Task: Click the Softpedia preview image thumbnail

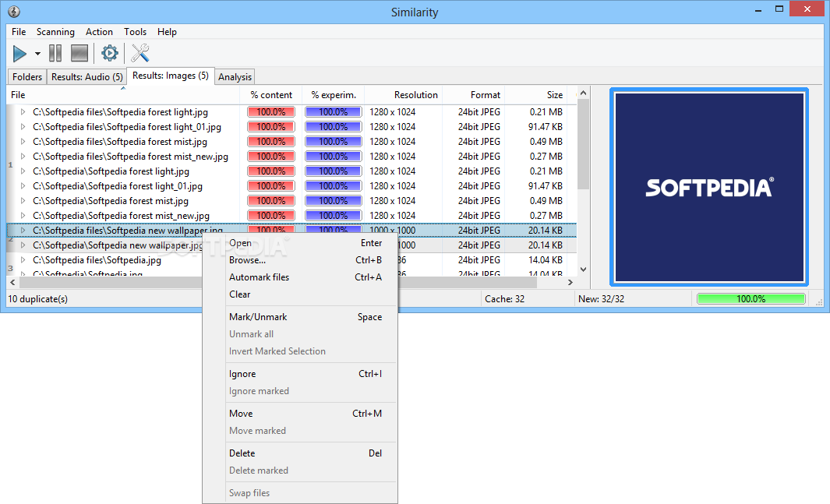Action: [x=709, y=187]
